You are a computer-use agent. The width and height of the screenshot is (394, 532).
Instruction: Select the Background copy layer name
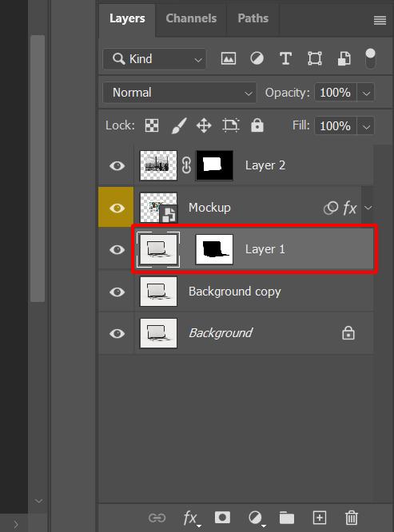pyautogui.click(x=234, y=292)
